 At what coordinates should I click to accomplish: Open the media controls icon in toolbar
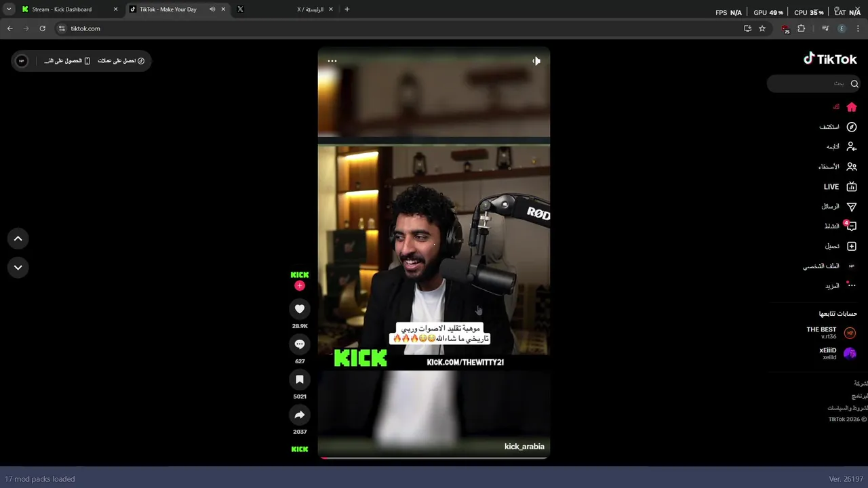pyautogui.click(x=825, y=28)
